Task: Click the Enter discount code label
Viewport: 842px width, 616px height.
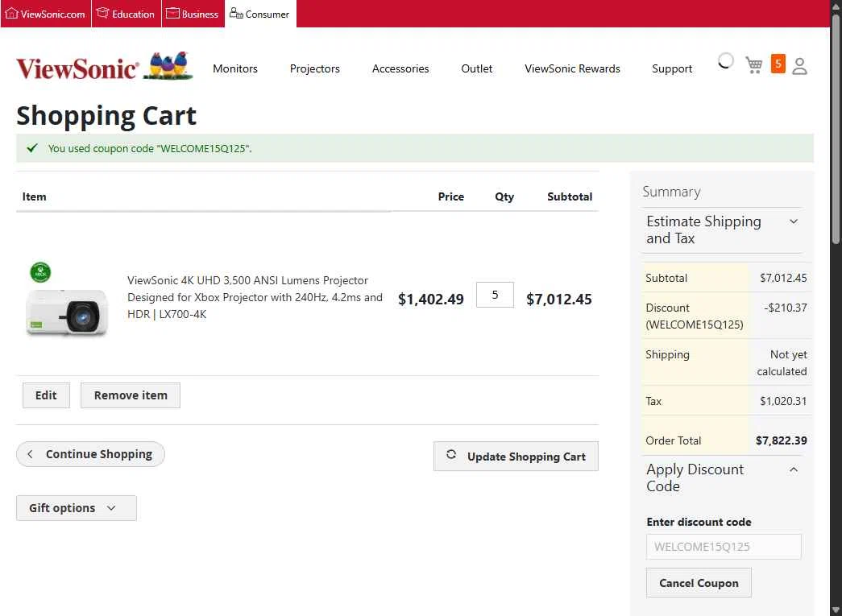Action: coord(699,522)
